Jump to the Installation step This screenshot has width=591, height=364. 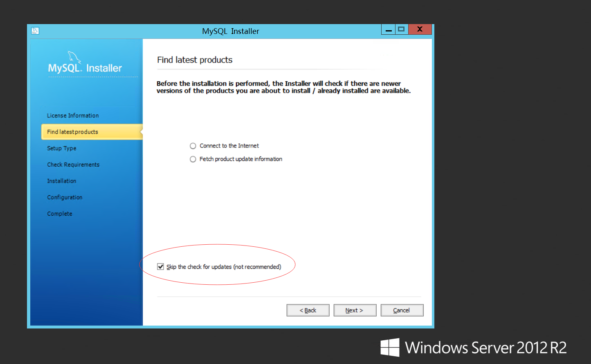tap(62, 181)
